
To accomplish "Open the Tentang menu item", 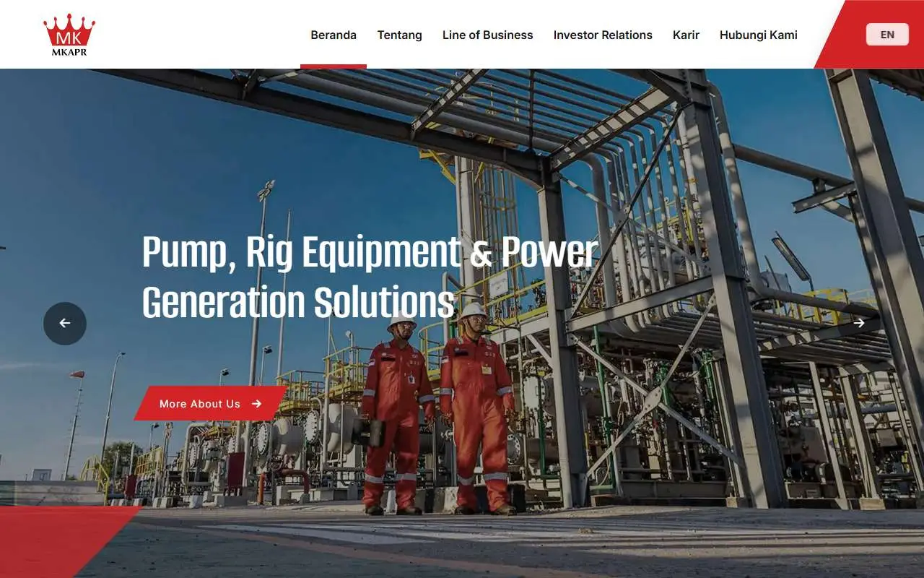I will click(399, 35).
